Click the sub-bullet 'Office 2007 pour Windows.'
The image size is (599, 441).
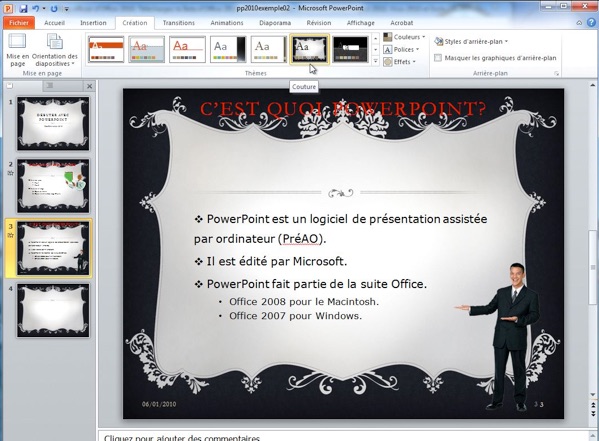(295, 316)
